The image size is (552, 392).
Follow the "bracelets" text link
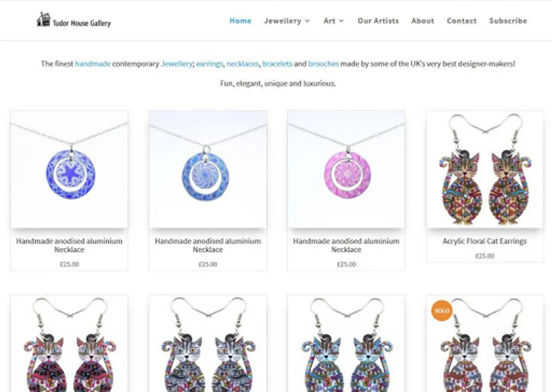(x=277, y=64)
